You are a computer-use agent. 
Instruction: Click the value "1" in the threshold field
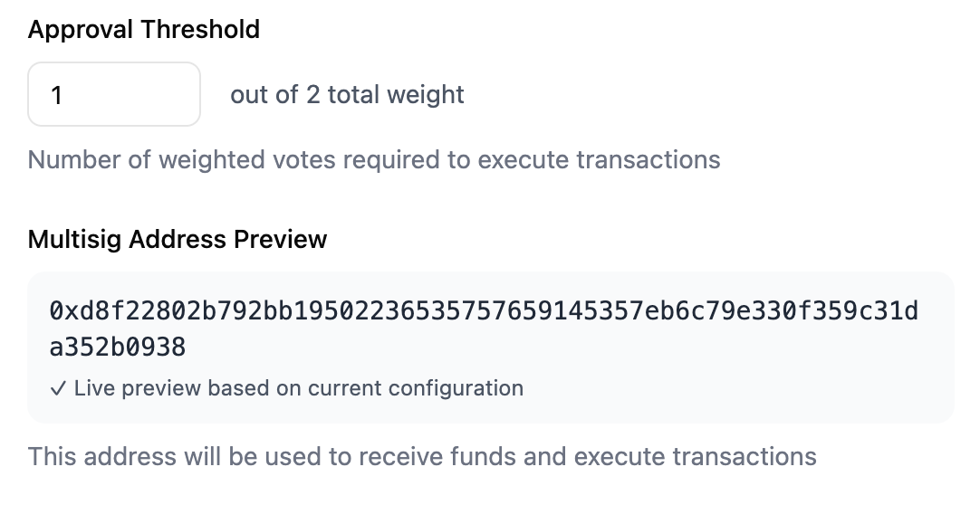(x=57, y=95)
